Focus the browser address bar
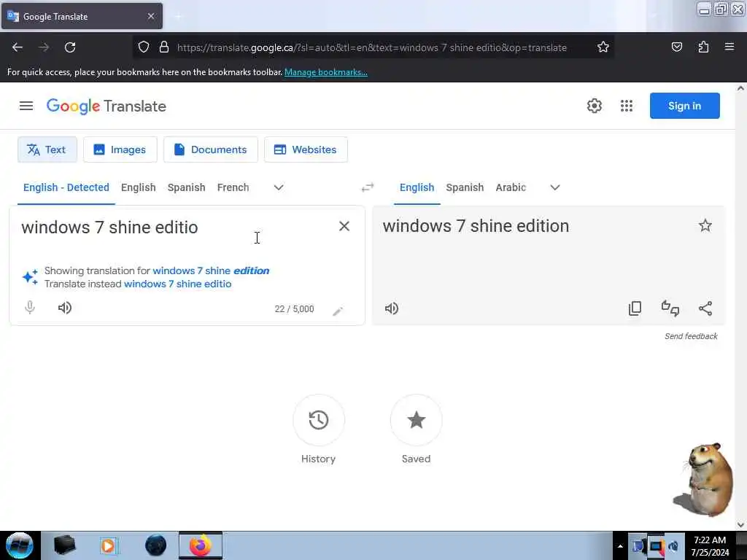Viewport: 747px width, 560px height. [x=371, y=47]
